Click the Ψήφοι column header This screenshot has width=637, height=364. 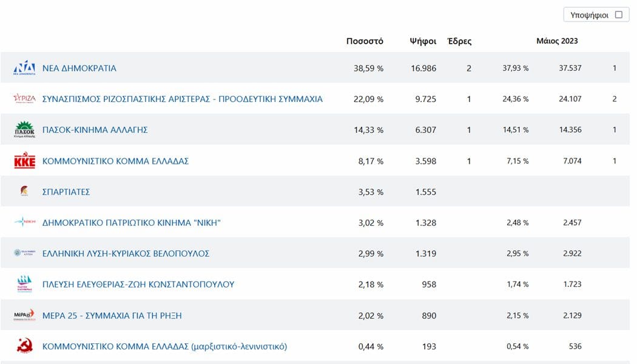[423, 41]
